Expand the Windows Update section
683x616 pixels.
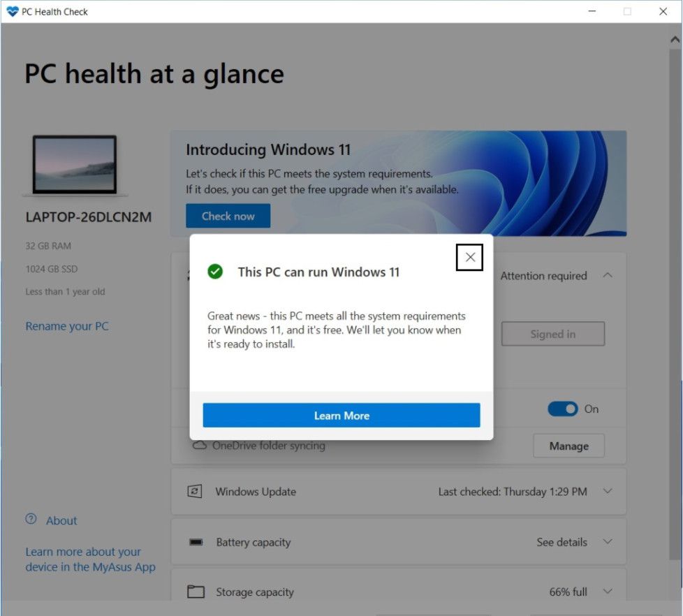click(608, 491)
